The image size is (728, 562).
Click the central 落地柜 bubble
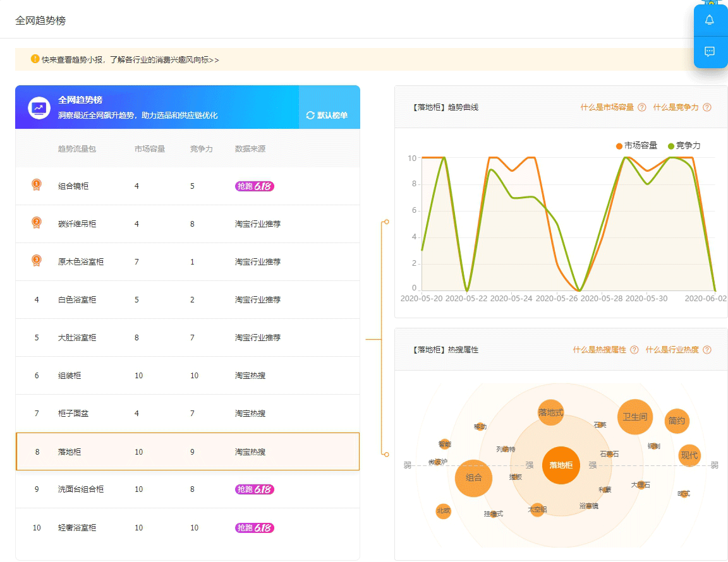561,465
